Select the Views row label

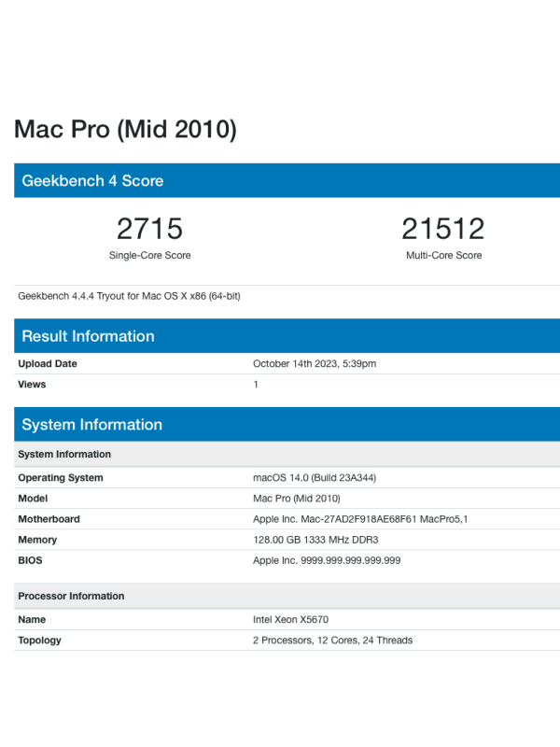click(32, 385)
